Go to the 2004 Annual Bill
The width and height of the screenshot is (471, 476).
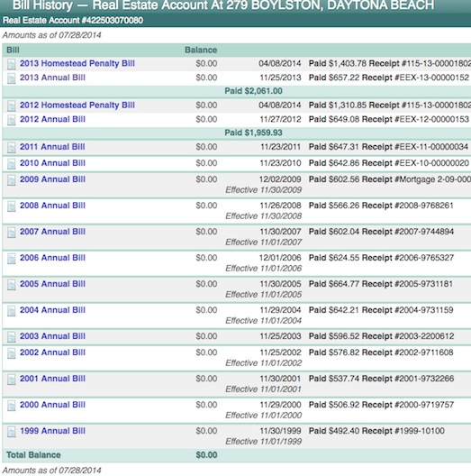click(52, 309)
